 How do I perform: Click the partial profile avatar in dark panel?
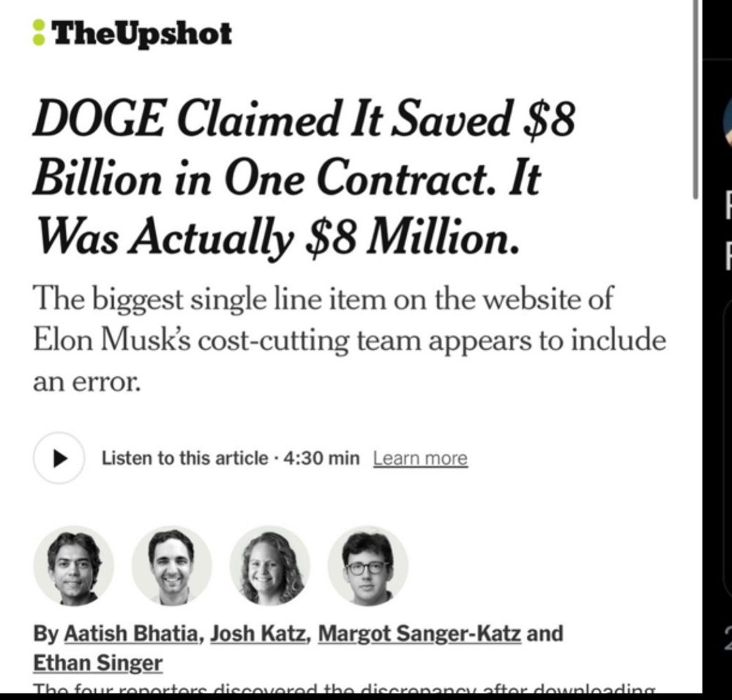[728, 124]
